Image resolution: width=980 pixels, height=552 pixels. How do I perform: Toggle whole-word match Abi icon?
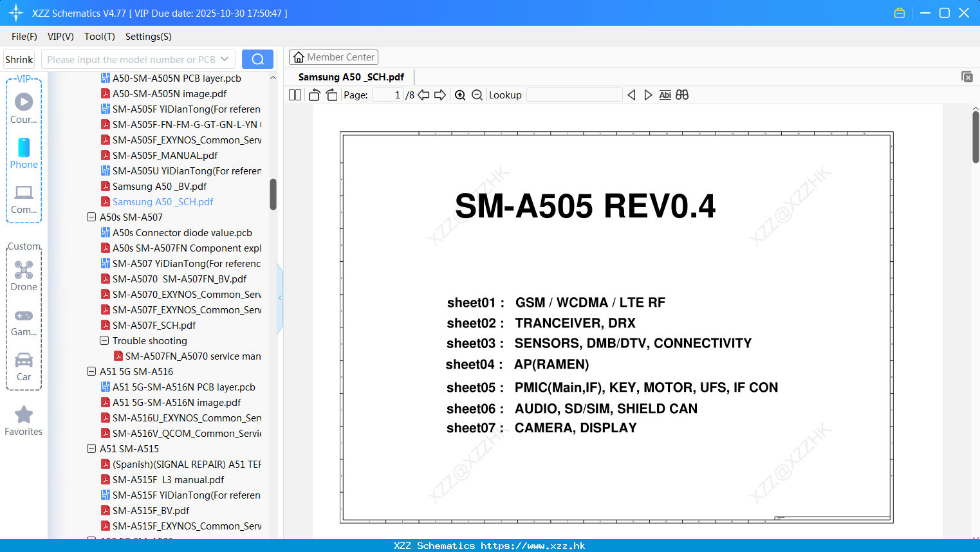point(665,95)
